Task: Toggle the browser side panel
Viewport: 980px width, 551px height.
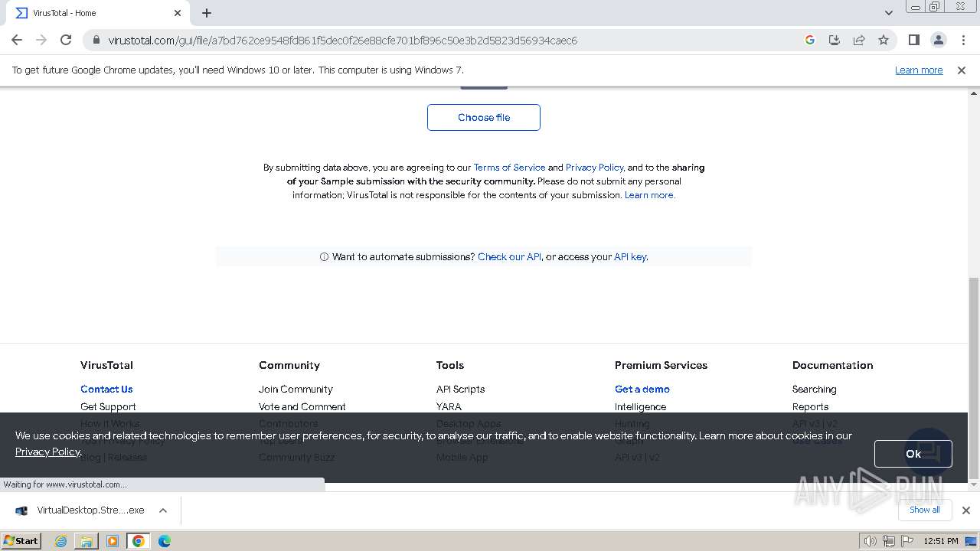Action: [913, 40]
